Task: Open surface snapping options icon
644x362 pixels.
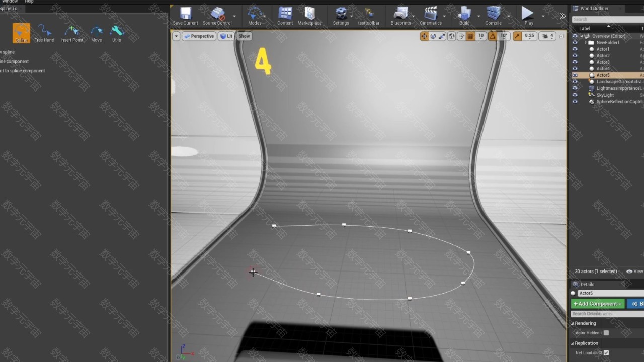Action: 461,36
